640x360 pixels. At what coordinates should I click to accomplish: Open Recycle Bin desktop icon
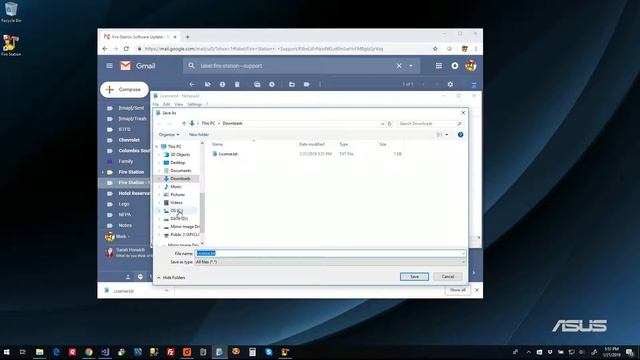(x=11, y=12)
